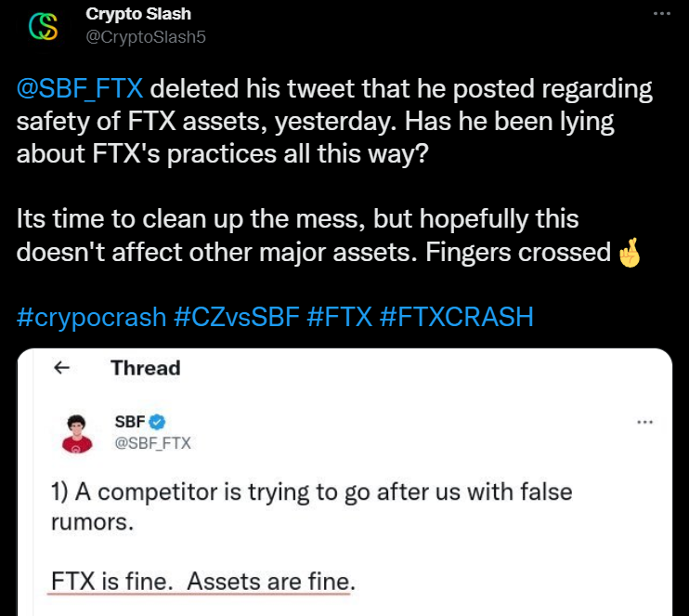Click the "FTX is fine. Assets are fine." text
Screen dimensions: 689x616
click(201, 582)
